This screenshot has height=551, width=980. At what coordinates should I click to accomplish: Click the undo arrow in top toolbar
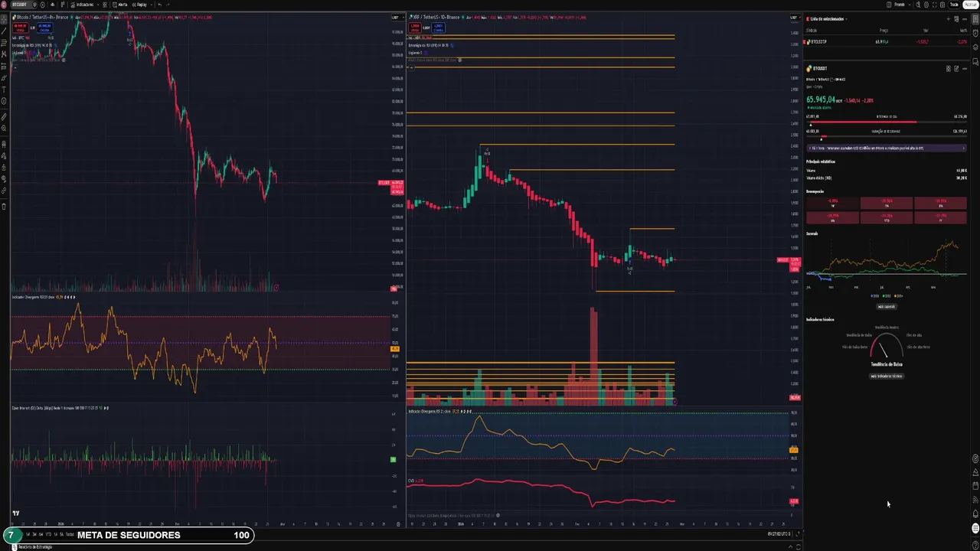click(x=160, y=5)
